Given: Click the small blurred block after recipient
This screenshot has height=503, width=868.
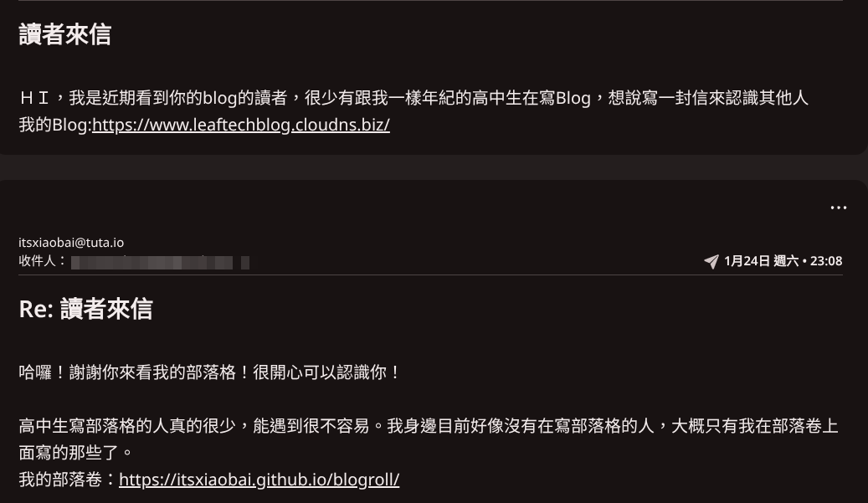Looking at the screenshot, I should (245, 262).
